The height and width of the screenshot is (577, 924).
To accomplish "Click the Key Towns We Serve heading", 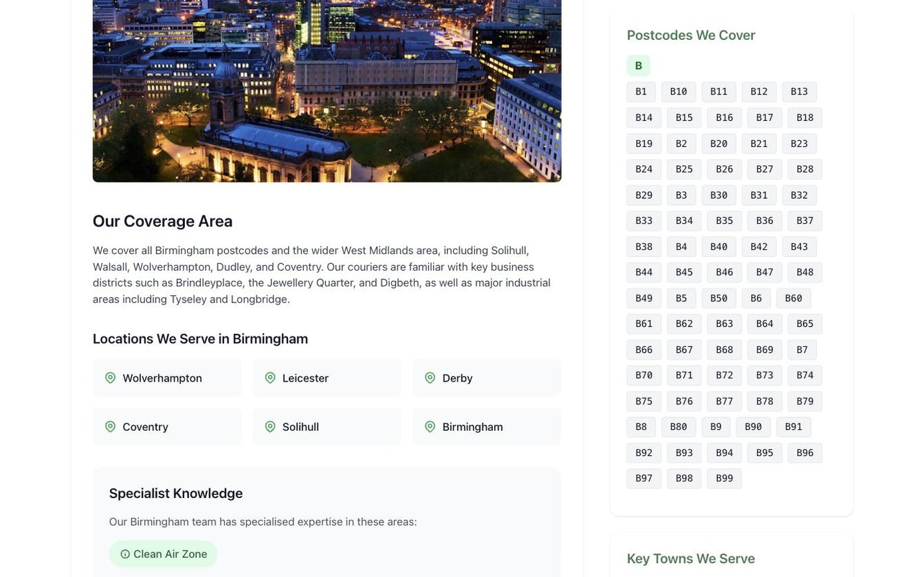I will (691, 558).
